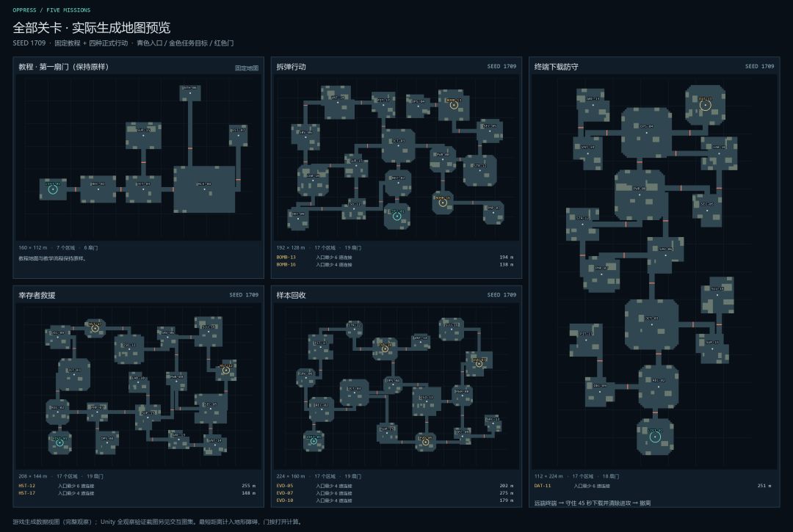Click the cyan entry marker in the tutorial map
The height and width of the screenshot is (532, 793).
pyautogui.click(x=53, y=189)
